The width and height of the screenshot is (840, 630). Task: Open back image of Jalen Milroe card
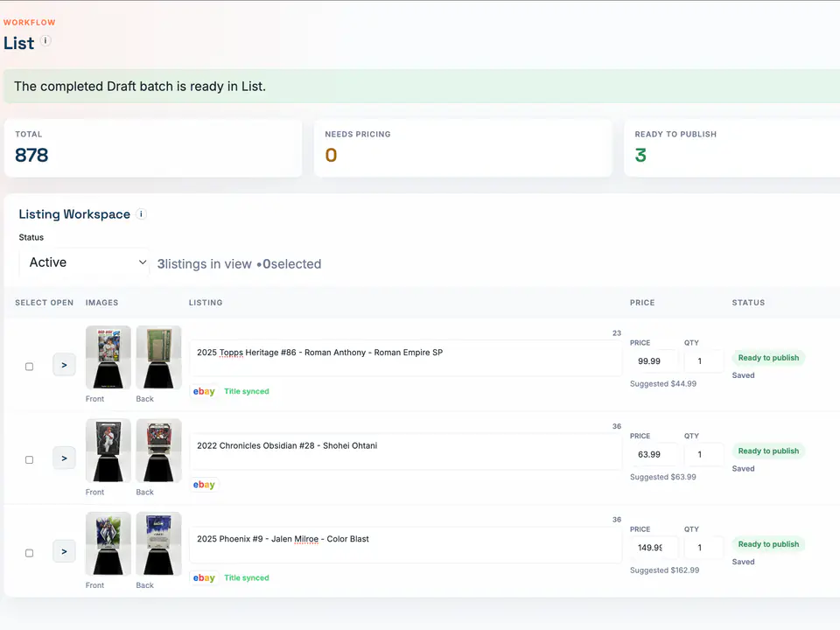pyautogui.click(x=158, y=543)
